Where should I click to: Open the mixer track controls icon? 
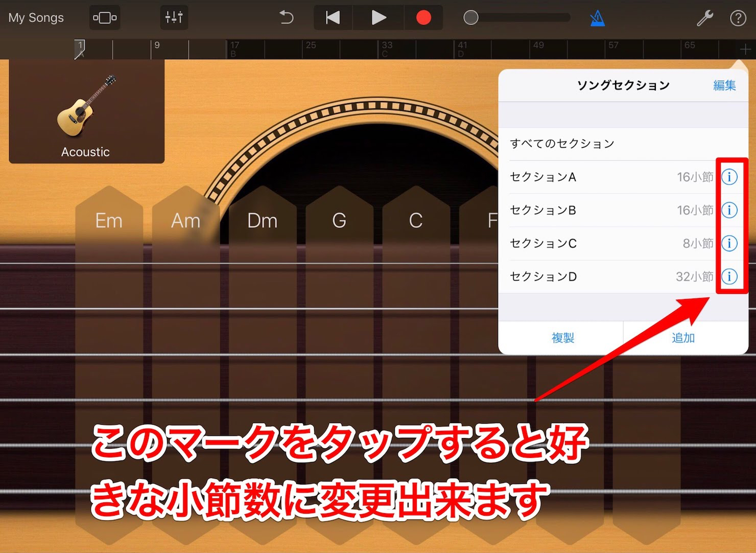click(174, 18)
